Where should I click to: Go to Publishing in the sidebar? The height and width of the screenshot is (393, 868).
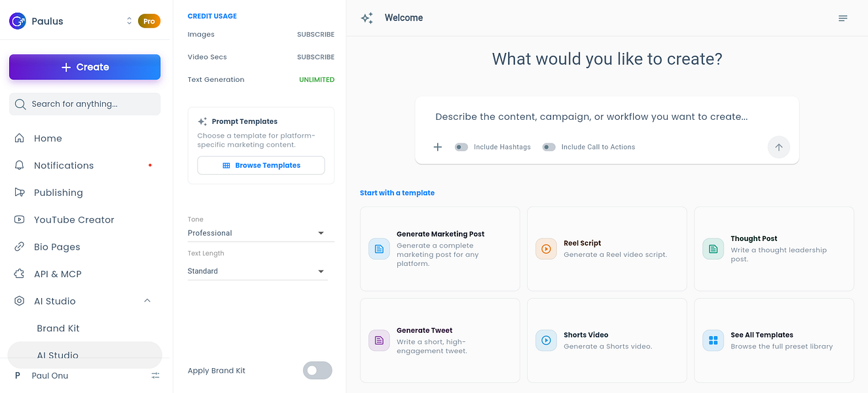click(85, 193)
